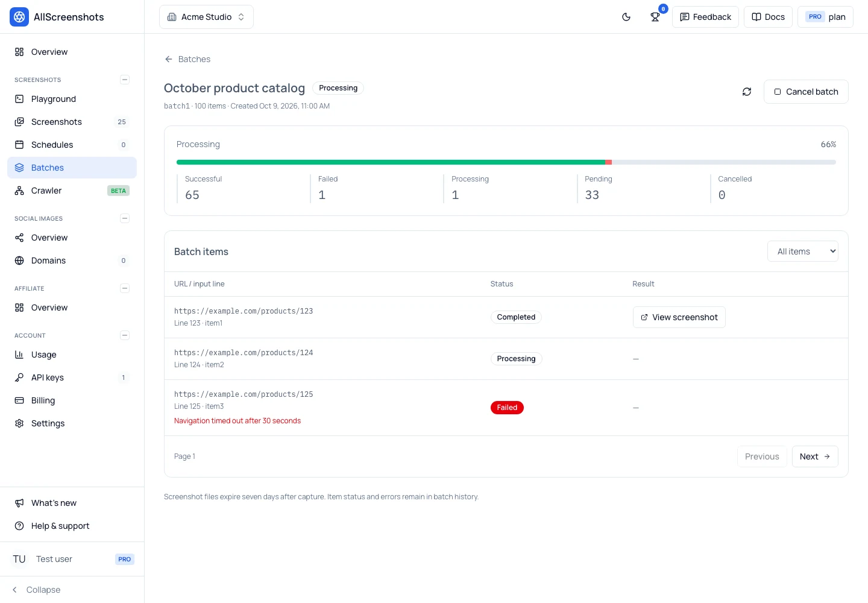Click the navigation timed out error text
This screenshot has width=868, height=603.
[x=237, y=421]
